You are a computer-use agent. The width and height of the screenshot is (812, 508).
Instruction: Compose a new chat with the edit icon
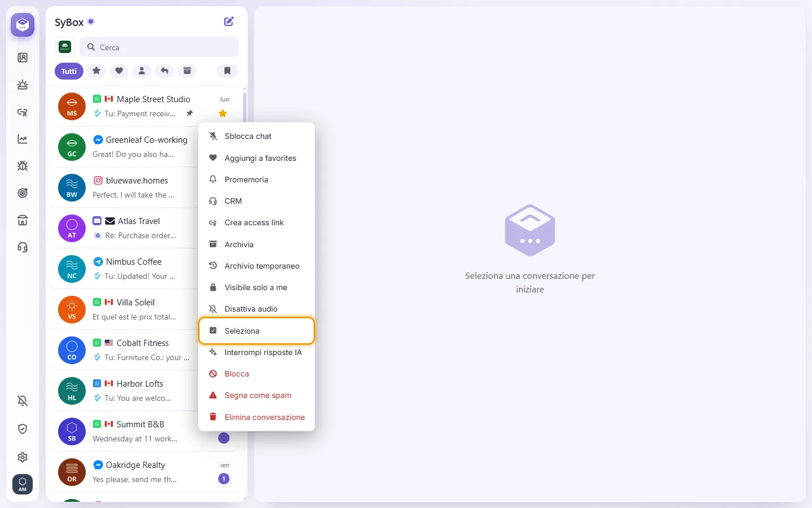click(229, 21)
